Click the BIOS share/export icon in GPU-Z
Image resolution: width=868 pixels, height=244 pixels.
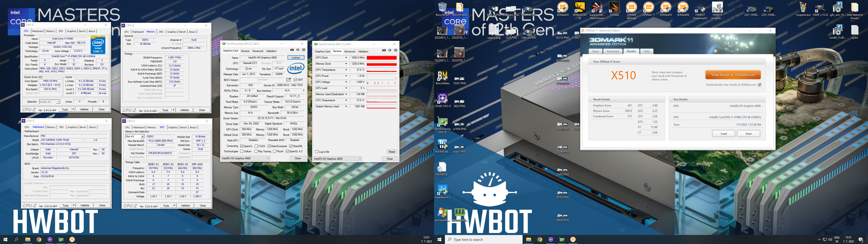pos(289,80)
